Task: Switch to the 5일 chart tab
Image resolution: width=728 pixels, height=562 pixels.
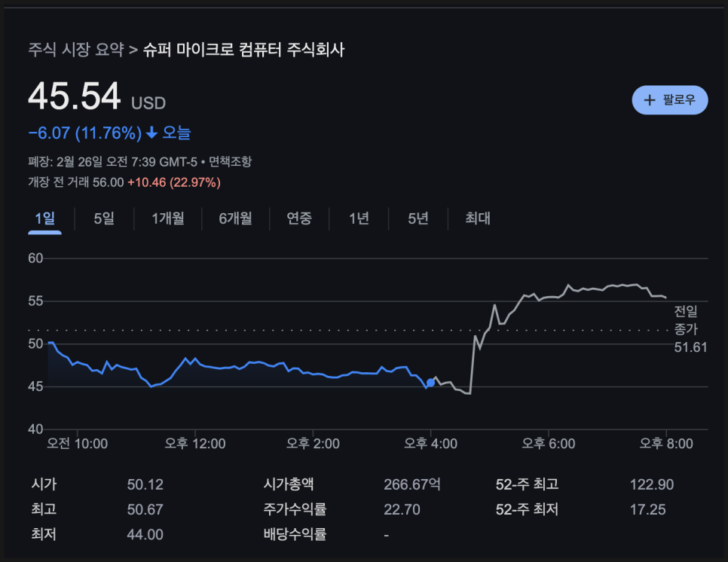Action: coord(104,218)
